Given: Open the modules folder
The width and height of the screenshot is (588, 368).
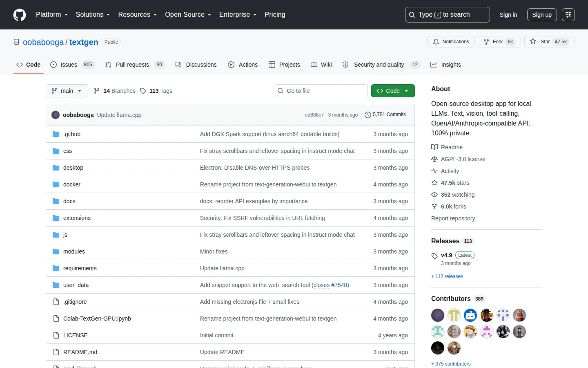Looking at the screenshot, I should (74, 251).
